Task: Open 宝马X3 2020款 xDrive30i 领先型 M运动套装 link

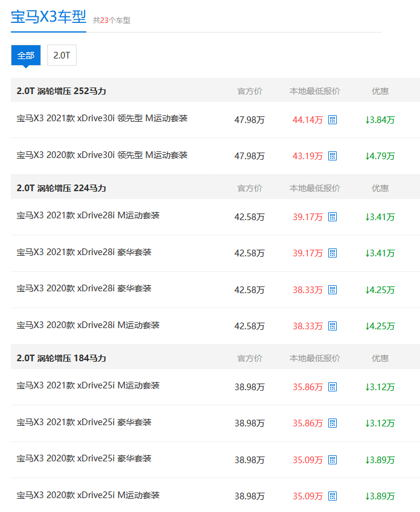Action: click(x=102, y=155)
